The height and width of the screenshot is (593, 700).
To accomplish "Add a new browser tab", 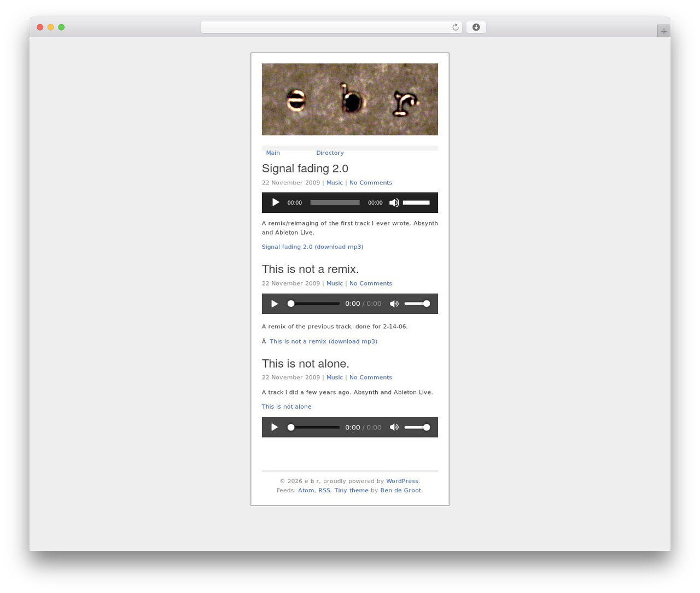I will 664,31.
